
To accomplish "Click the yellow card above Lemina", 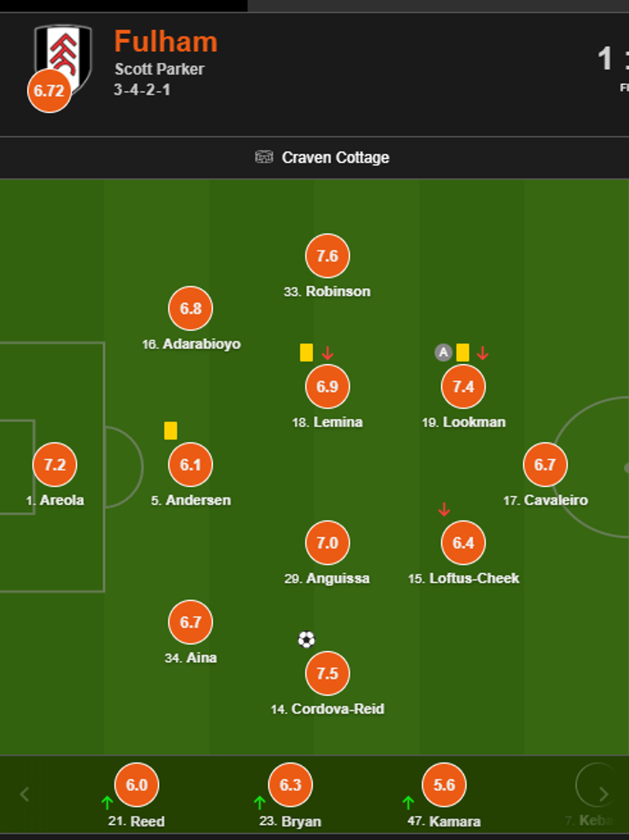I will click(x=306, y=352).
